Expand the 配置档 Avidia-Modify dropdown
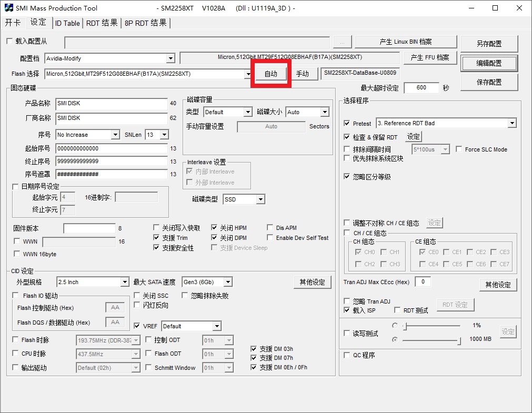 pos(170,58)
